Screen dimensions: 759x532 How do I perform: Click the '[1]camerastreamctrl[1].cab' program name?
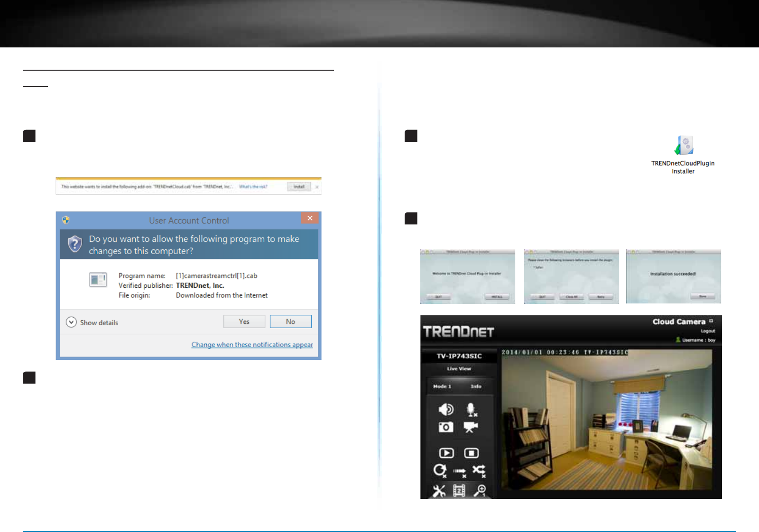[216, 276]
